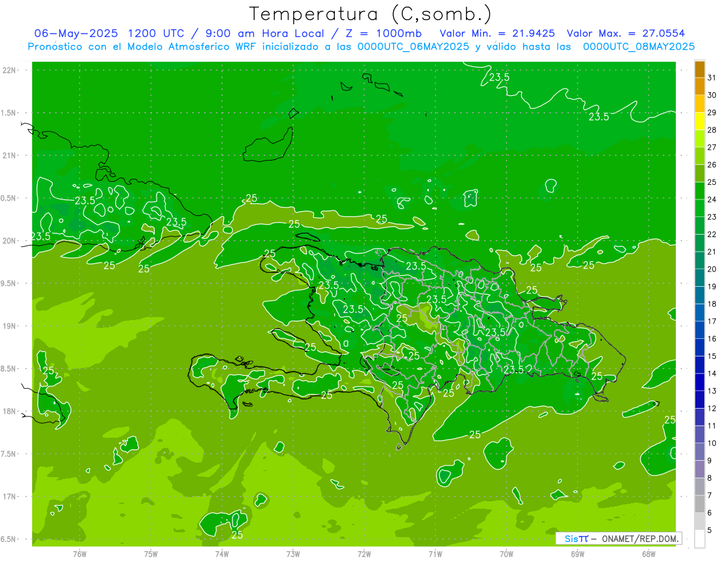
Task: Click legend value 24 on color scale
Action: pyautogui.click(x=712, y=199)
